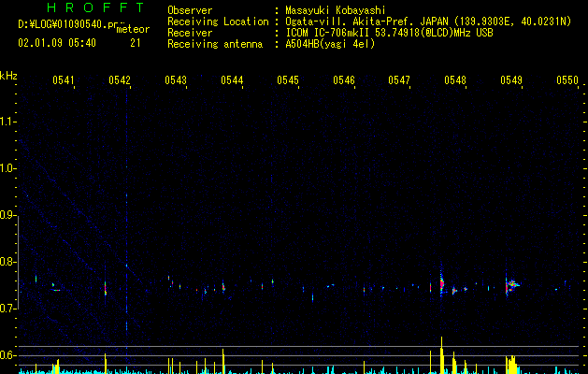Click the antenna value A504HB(yagi 4el)
588x374 pixels.
point(330,44)
